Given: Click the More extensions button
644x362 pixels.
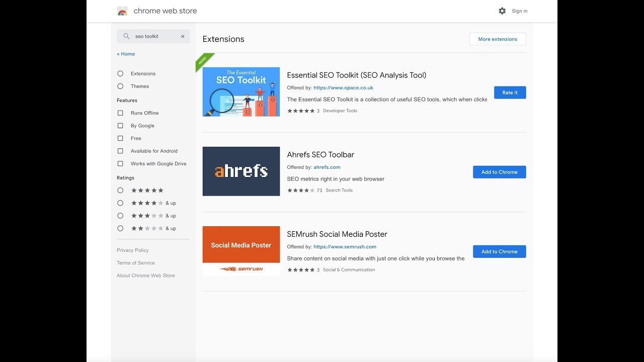Looking at the screenshot, I should [x=498, y=39].
